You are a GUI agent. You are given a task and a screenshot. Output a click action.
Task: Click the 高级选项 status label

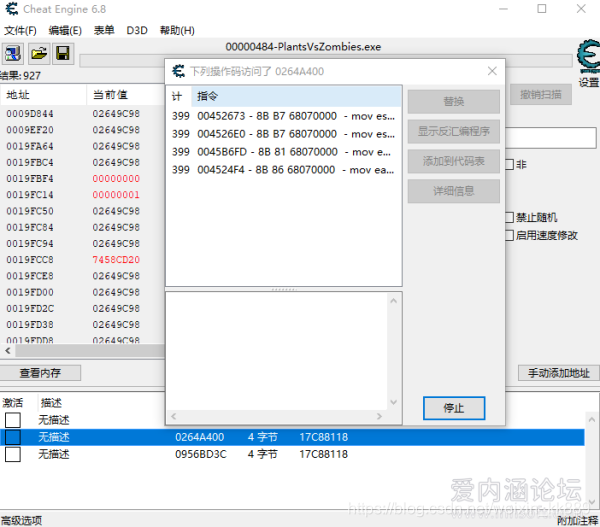point(21,520)
